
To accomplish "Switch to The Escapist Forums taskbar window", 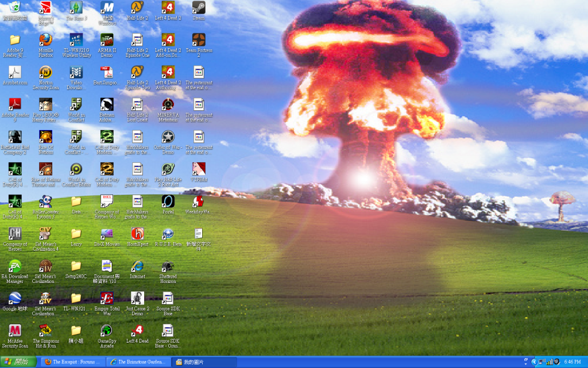I will (x=72, y=362).
